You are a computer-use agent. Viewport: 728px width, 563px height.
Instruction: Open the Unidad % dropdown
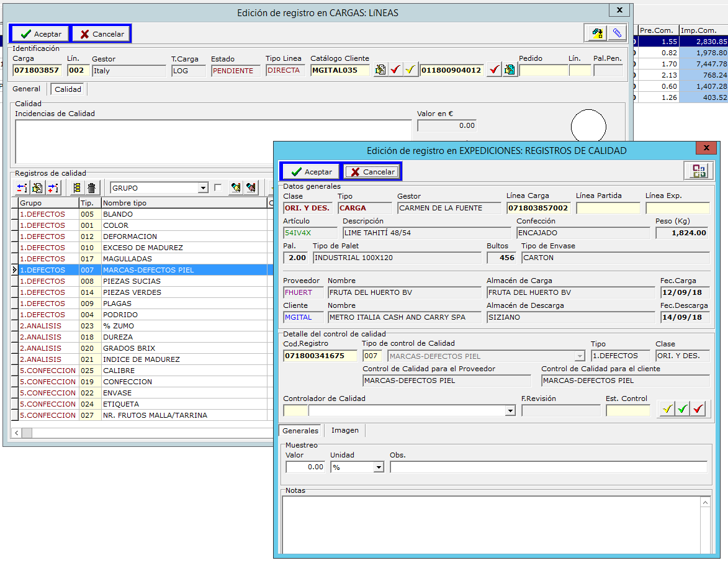379,467
